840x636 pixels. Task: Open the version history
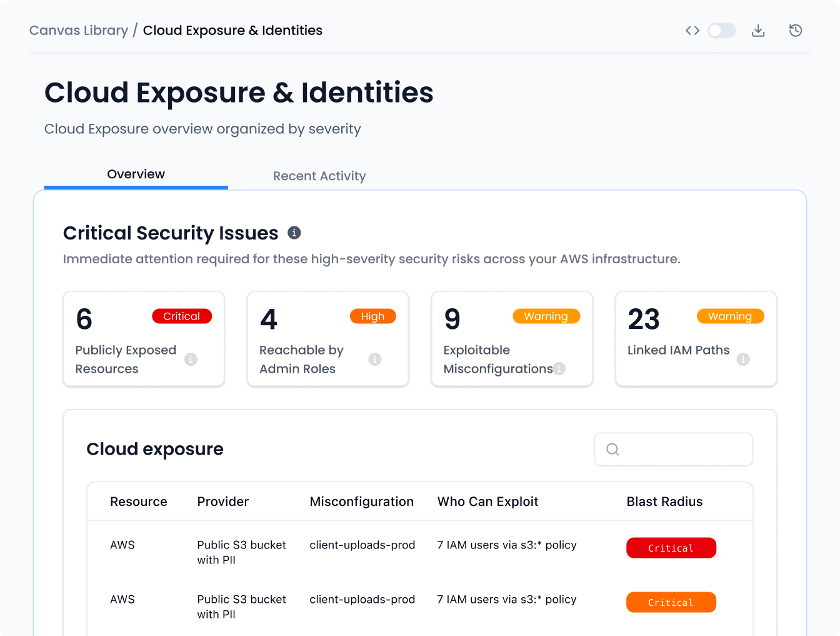(796, 30)
